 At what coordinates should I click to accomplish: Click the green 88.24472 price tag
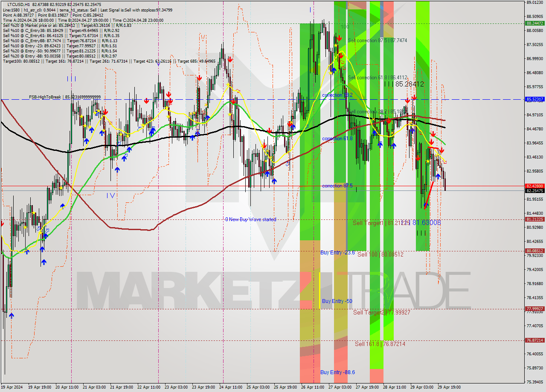coord(534,23)
